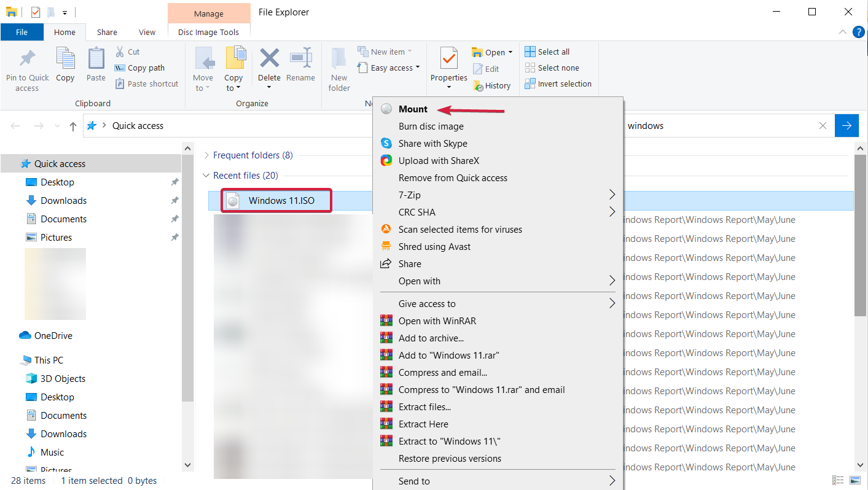Open the Move to command
Viewport: 868px width, 490px height.
203,69
